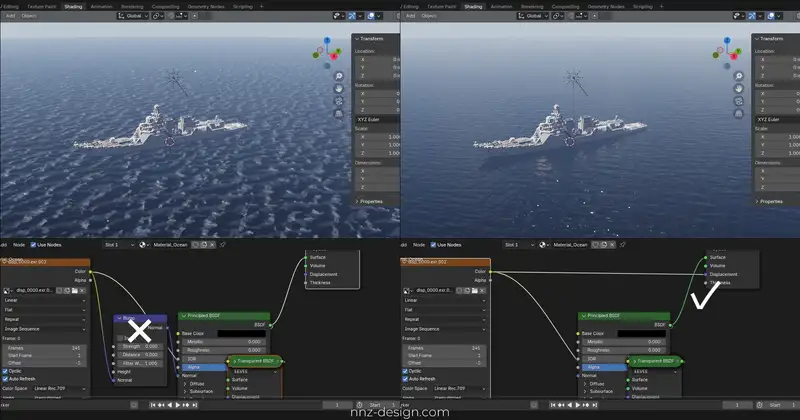
Task: Click the blue Z axis on left navigation gizmo
Action: coord(326,42)
